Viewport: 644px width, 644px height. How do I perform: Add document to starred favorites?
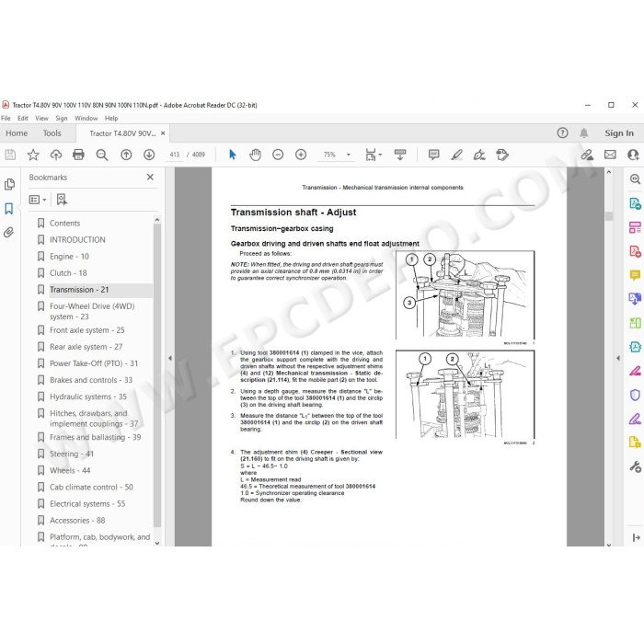point(33,155)
